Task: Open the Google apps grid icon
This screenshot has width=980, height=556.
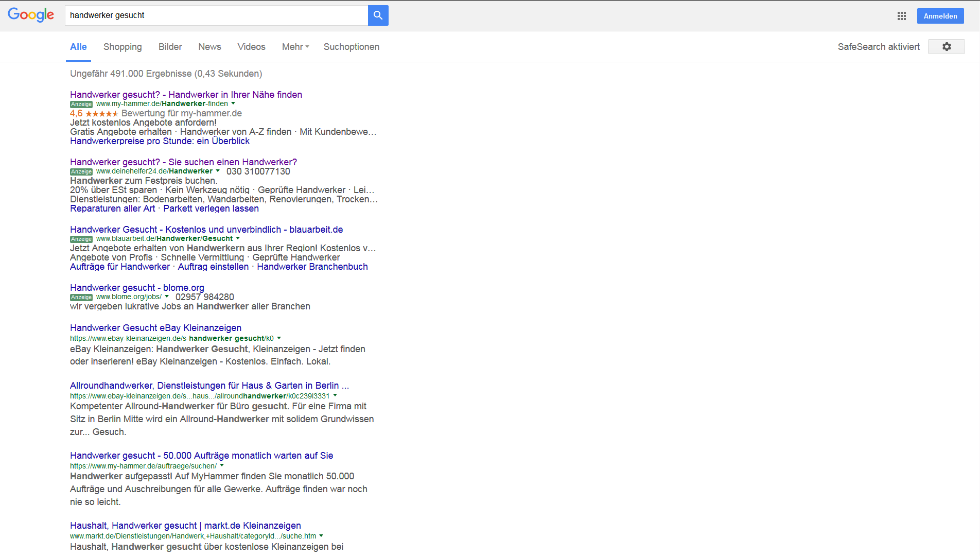Action: (902, 16)
